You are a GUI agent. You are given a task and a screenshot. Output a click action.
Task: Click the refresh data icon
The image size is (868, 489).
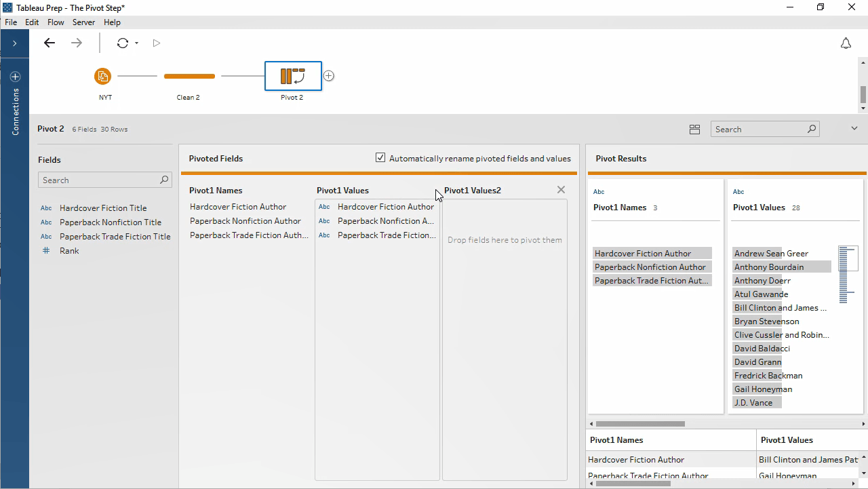pos(122,43)
